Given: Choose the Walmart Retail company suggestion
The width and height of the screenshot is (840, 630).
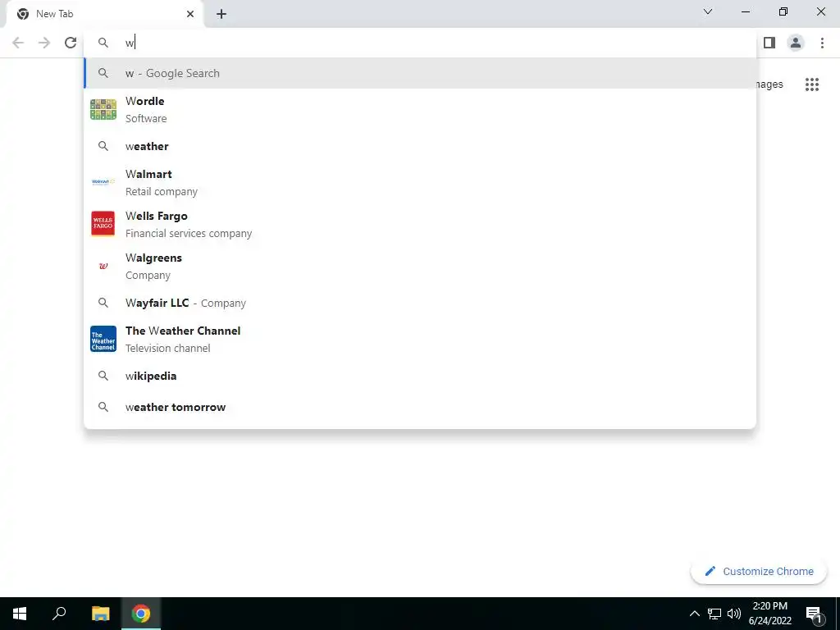Looking at the screenshot, I should point(420,182).
